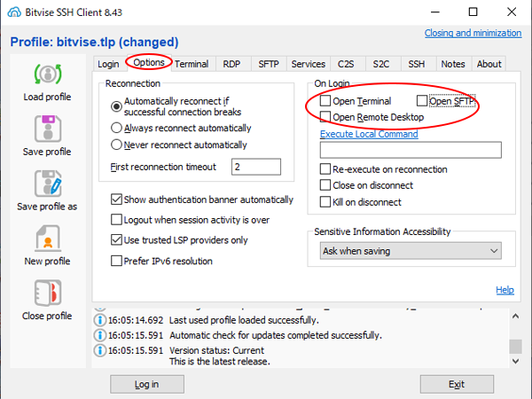This screenshot has height=399, width=532.
Task: Select Always reconnect automatically option
Action: [x=116, y=128]
